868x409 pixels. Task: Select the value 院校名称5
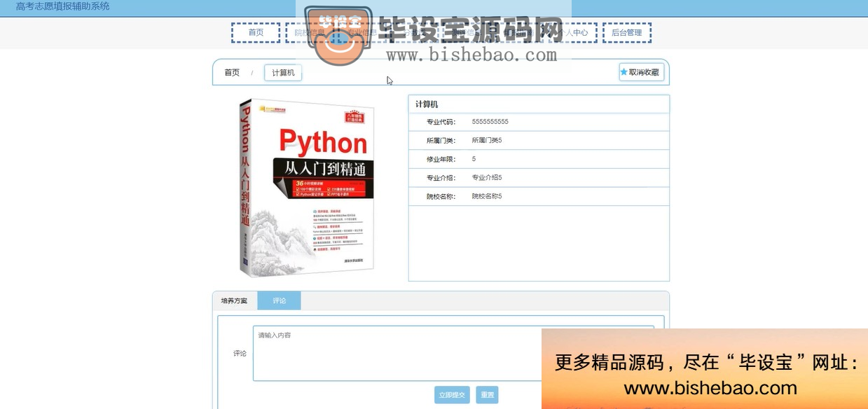click(487, 196)
